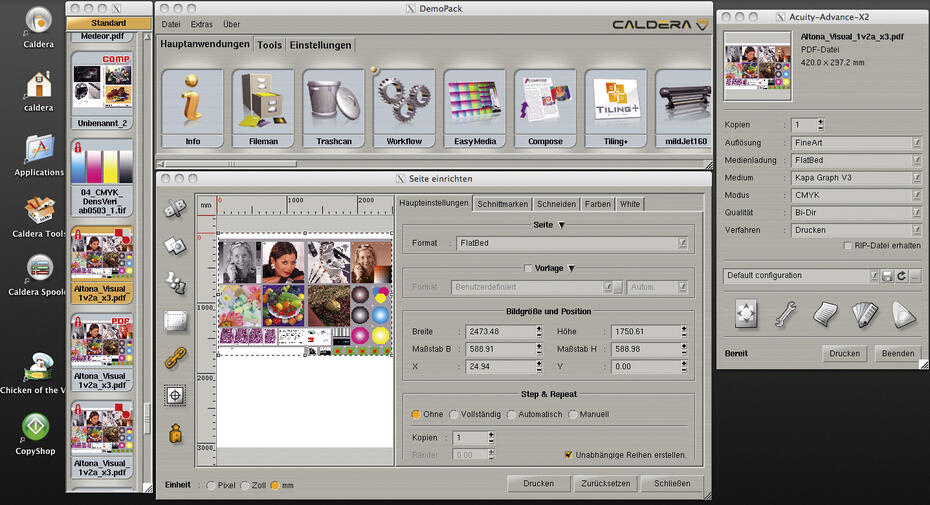Choose Vollständig Step & Repeat option
The height and width of the screenshot is (505, 930).
coord(454,414)
